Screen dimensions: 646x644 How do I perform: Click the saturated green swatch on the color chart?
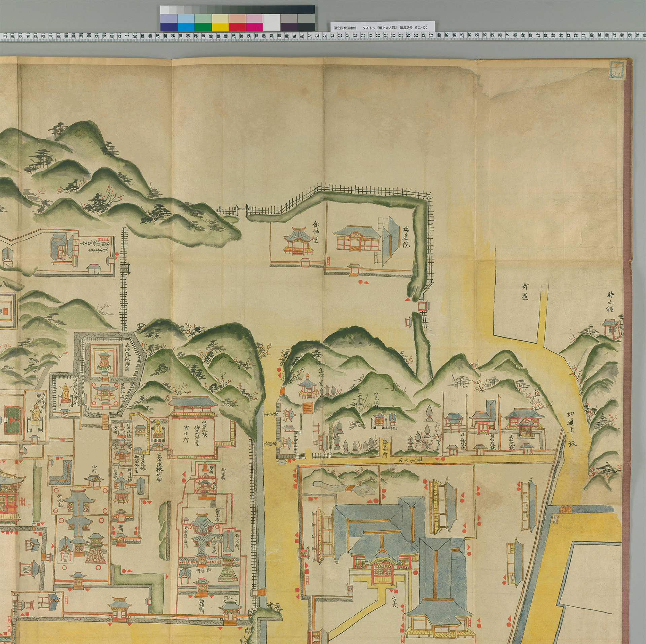(203, 26)
